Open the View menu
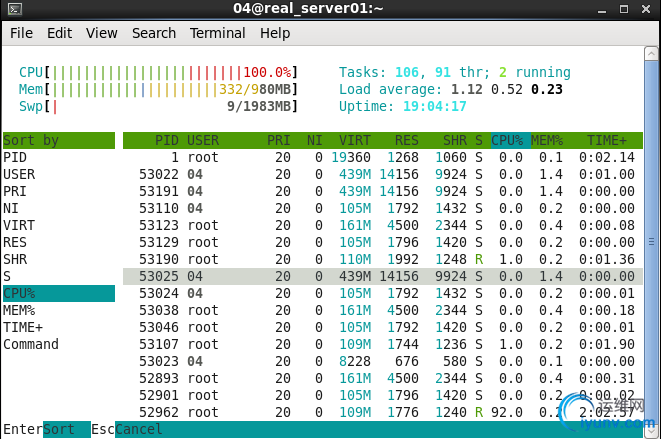661x439 pixels. pos(102,33)
